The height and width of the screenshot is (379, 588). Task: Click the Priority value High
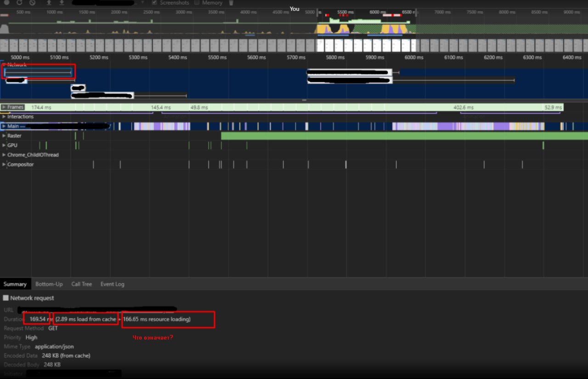click(x=32, y=338)
